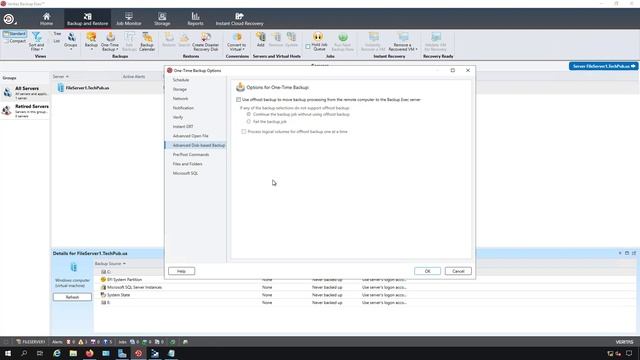Click the Server FileServer1 button

tap(603, 66)
